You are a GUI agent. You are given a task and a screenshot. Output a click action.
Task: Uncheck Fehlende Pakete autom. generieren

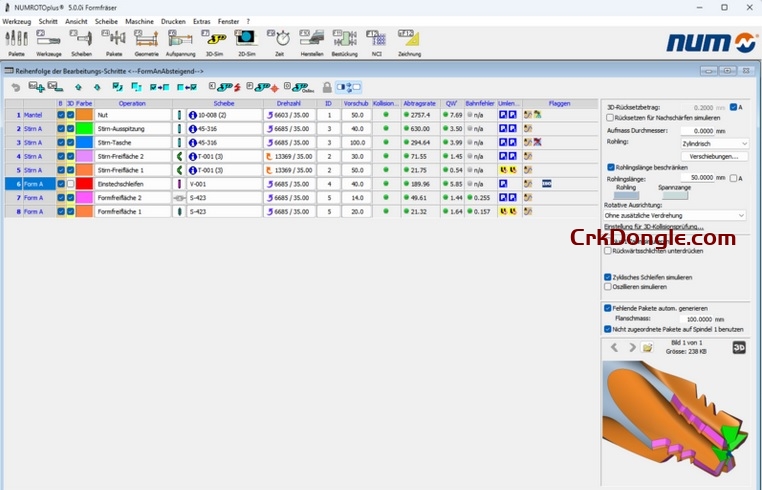click(607, 308)
